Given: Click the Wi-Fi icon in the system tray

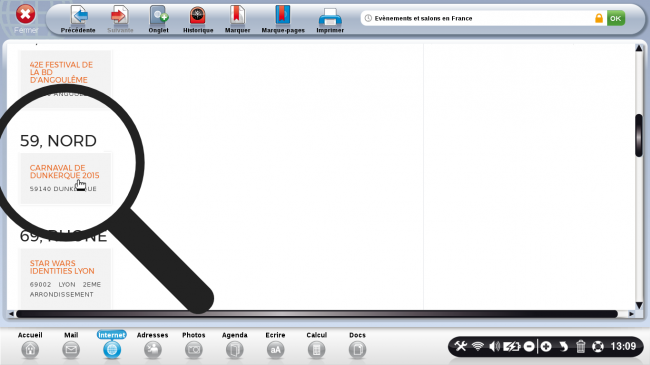Looking at the screenshot, I should 478,346.
